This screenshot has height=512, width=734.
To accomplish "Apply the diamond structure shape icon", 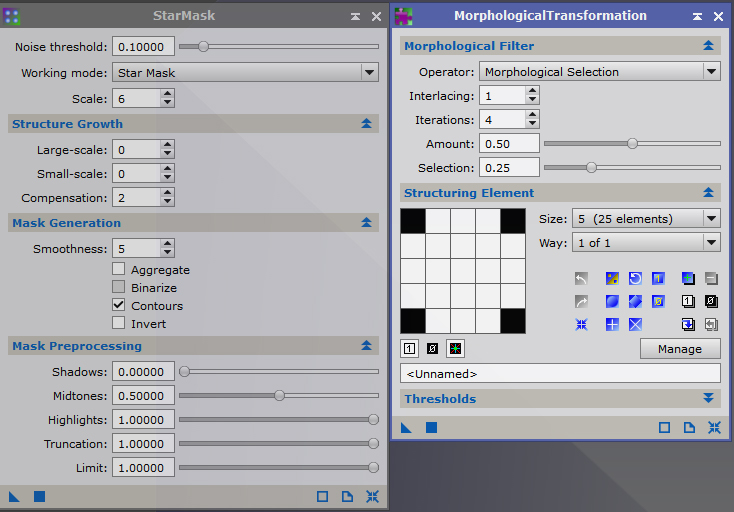I will (635, 302).
